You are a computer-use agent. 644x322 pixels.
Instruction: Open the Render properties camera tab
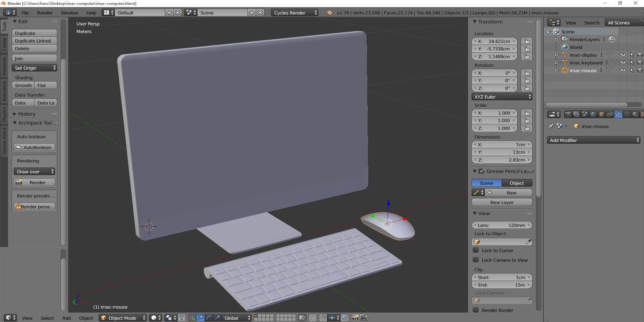click(568, 114)
